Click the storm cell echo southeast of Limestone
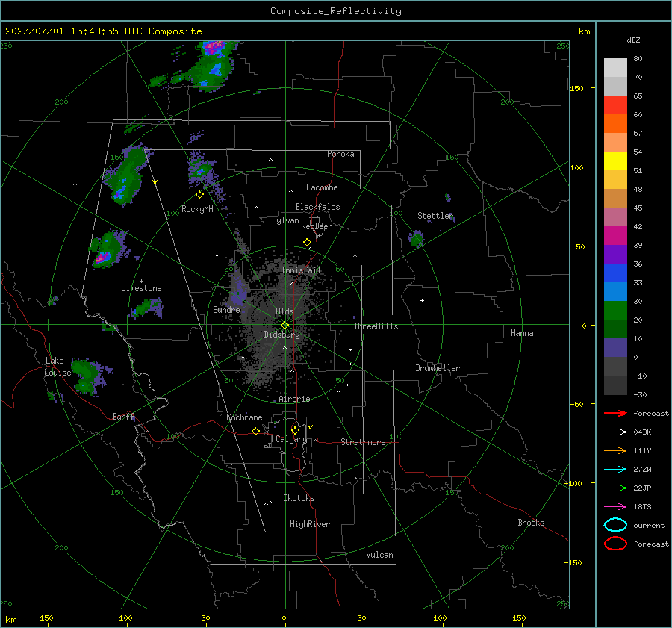The image size is (672, 628). point(146,308)
